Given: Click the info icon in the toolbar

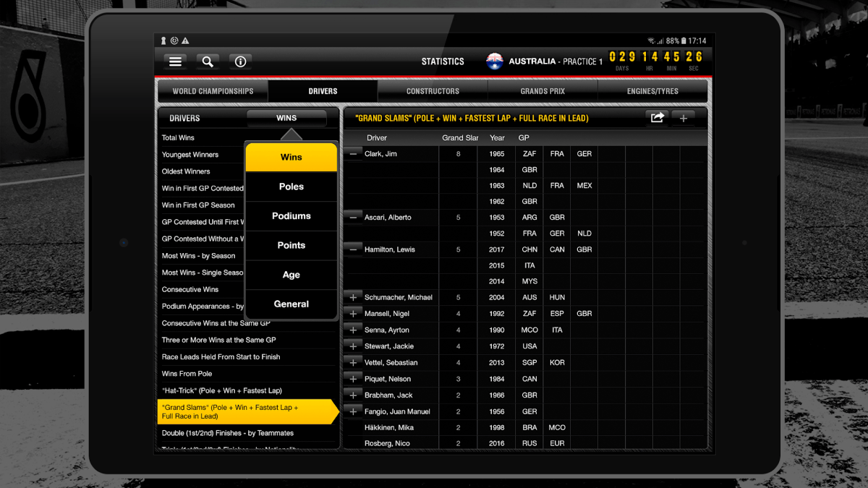Looking at the screenshot, I should pos(239,61).
